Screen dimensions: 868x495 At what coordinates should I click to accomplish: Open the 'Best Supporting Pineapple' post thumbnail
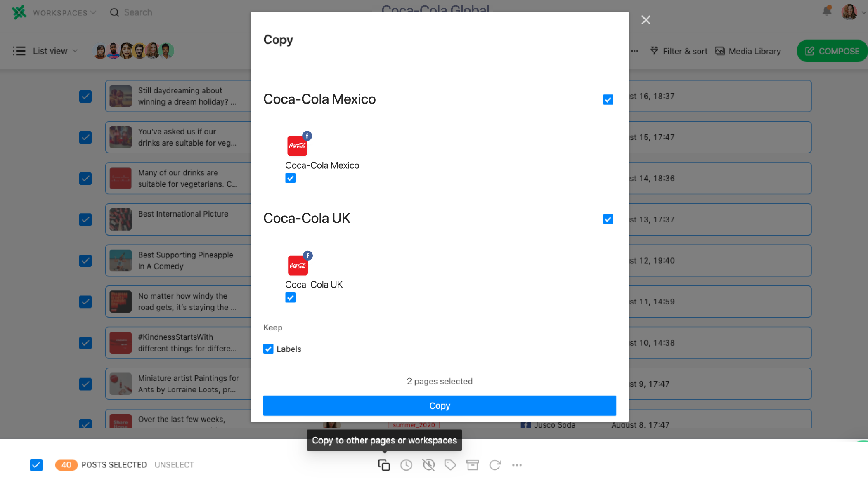121,260
